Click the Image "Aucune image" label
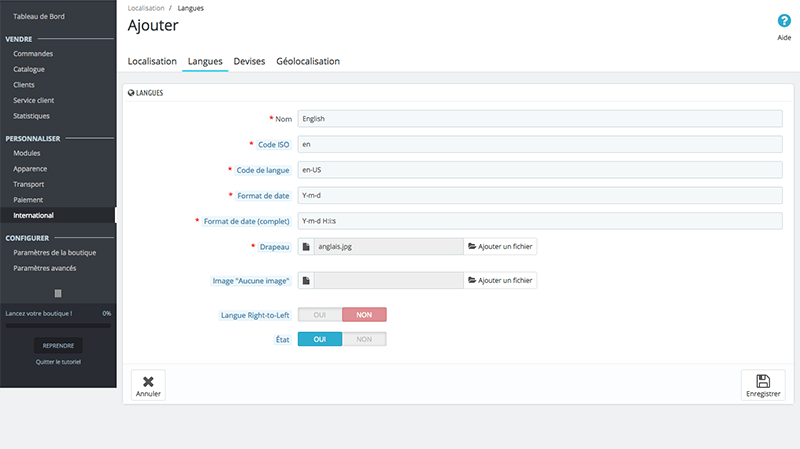This screenshot has width=800, height=449. tap(251, 281)
